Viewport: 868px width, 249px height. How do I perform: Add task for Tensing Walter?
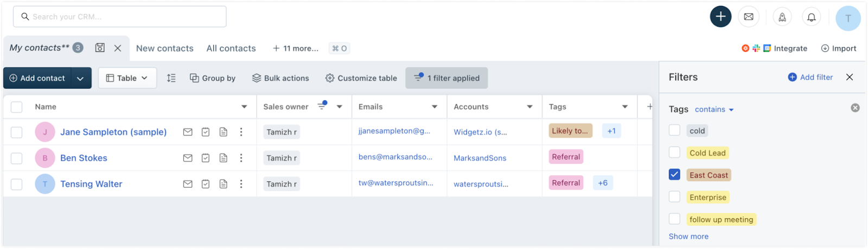pyautogui.click(x=206, y=184)
